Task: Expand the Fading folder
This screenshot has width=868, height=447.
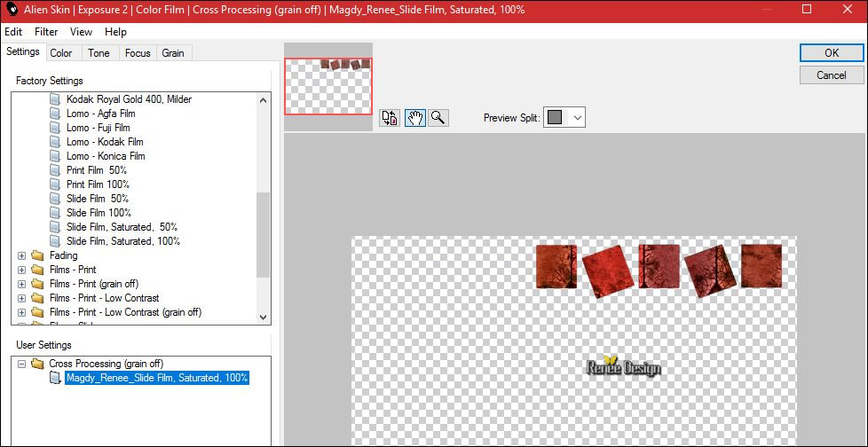Action: point(21,255)
